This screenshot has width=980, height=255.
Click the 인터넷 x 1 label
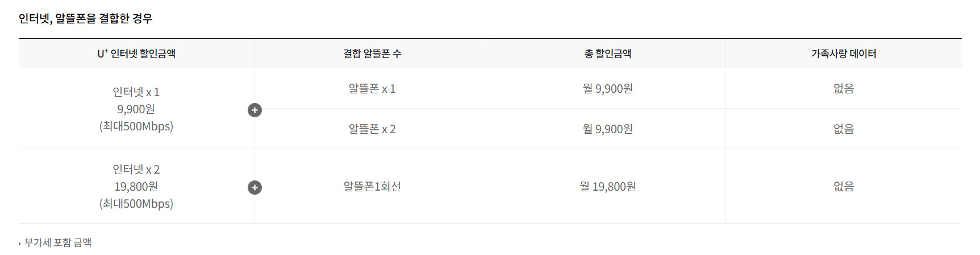pyautogui.click(x=136, y=92)
